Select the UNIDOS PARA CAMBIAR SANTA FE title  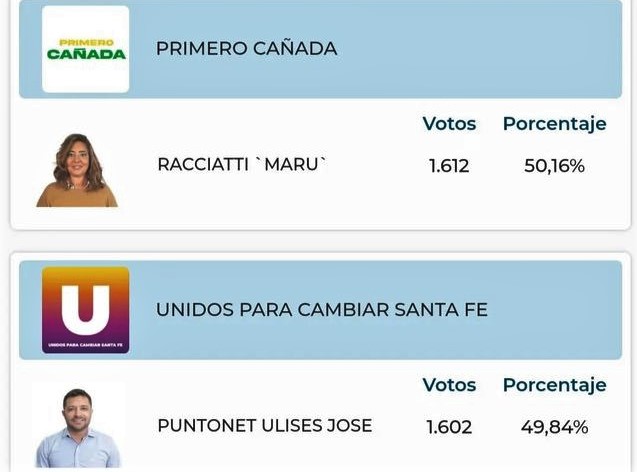pos(321,310)
